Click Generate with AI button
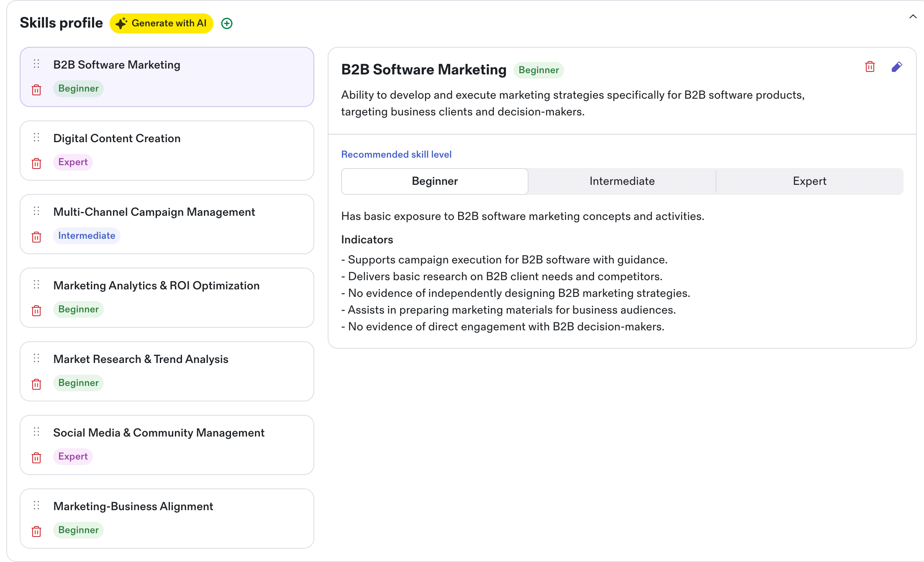The image size is (924, 562). click(162, 23)
